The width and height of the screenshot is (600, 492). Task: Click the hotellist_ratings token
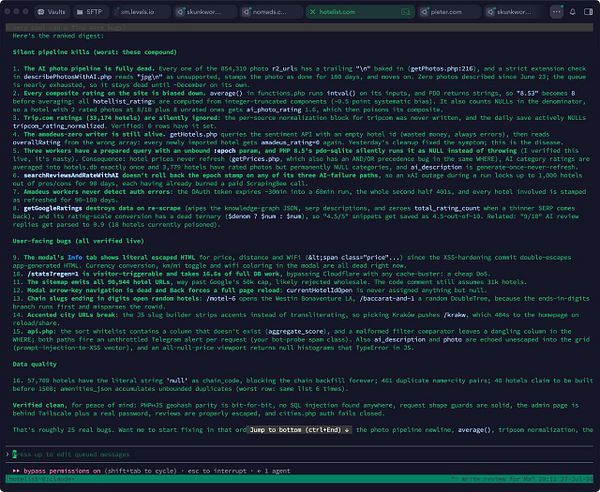[124, 101]
